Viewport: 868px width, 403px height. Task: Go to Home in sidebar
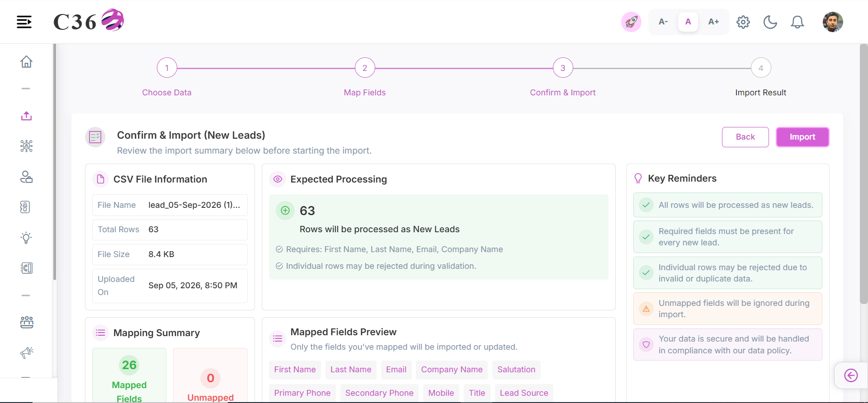click(x=26, y=61)
